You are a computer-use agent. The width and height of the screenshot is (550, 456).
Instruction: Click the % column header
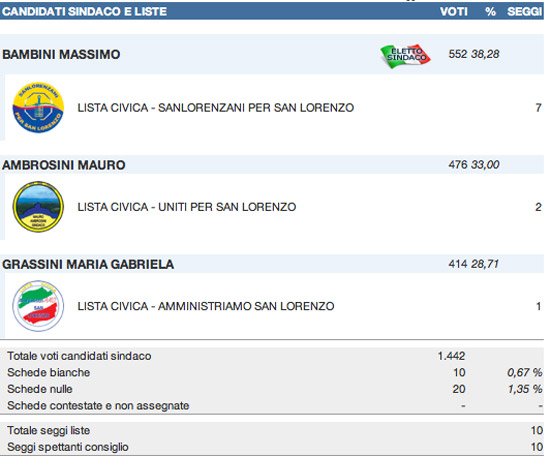490,12
